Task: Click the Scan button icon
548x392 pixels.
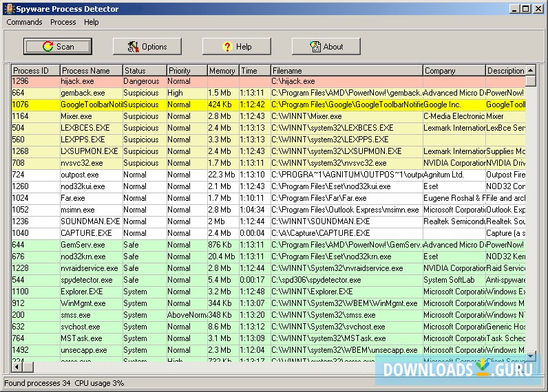Action: pos(48,47)
